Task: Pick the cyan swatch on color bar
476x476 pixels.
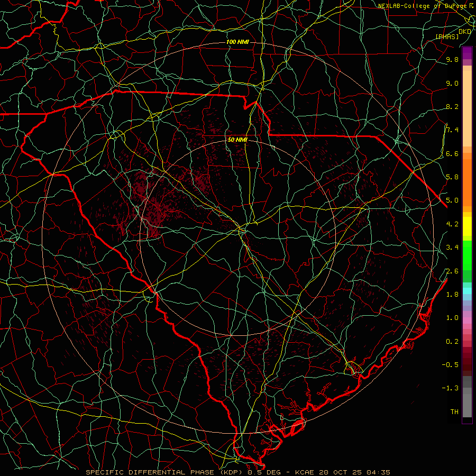Action: [467, 291]
